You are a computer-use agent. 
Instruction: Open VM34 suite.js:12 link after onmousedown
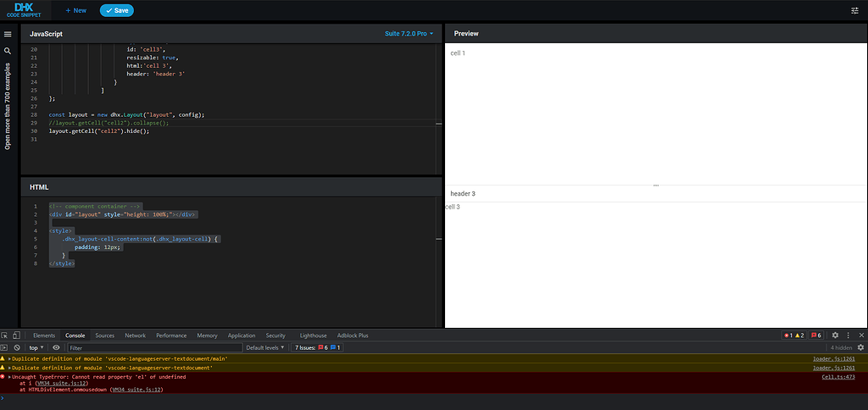136,390
